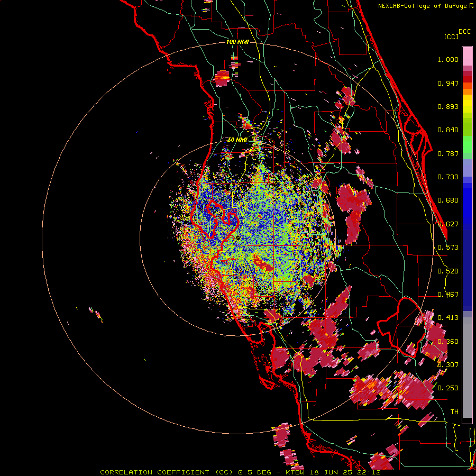Select the 0.413 legend value
The height and width of the screenshot is (476, 476).
pos(448,318)
